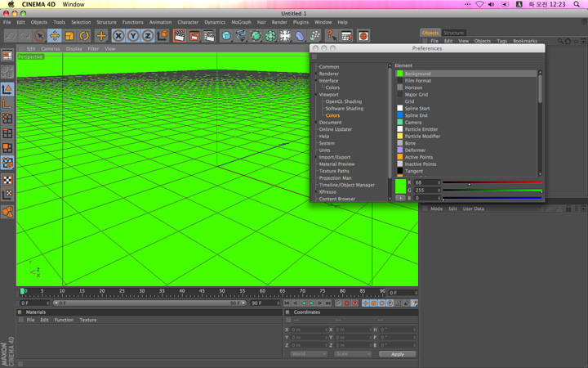Screen dimensions: 588x368
Task: Expand the Import/Export preferences category
Action: [x=316, y=157]
